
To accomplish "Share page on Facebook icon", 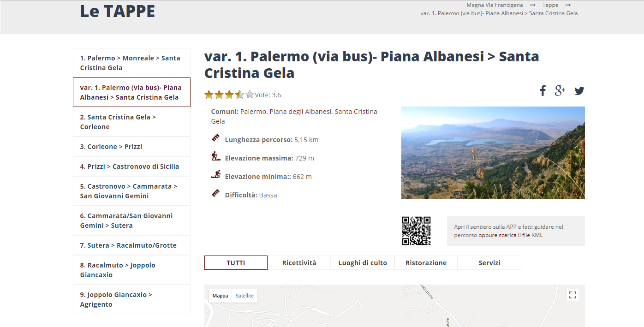I will coord(543,91).
